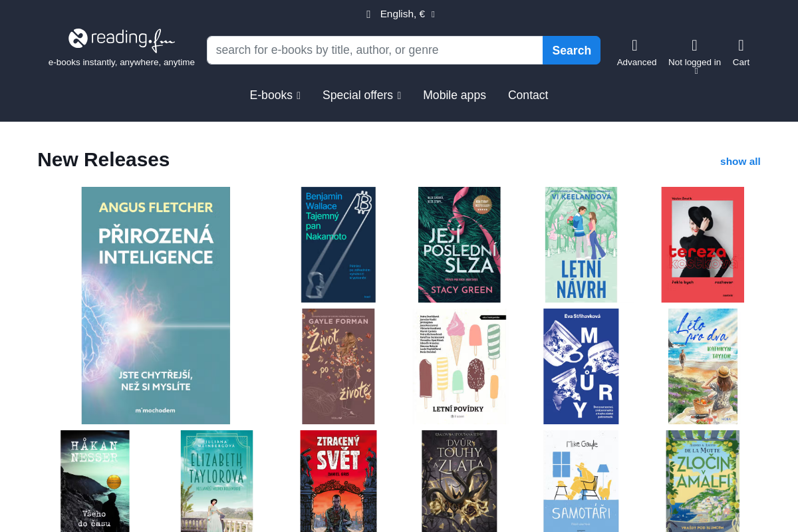Viewport: 798px width, 532px height.
Task: Expand the Special offers menu
Action: (362, 95)
